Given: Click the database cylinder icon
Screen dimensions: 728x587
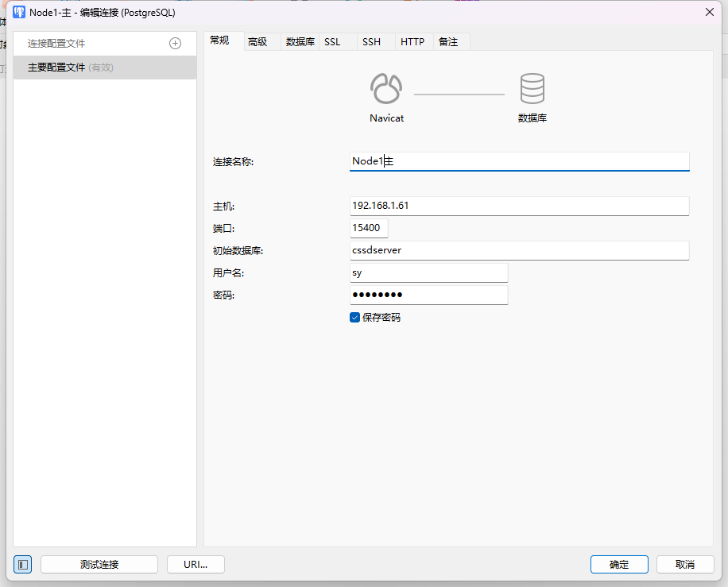Looking at the screenshot, I should 532,89.
